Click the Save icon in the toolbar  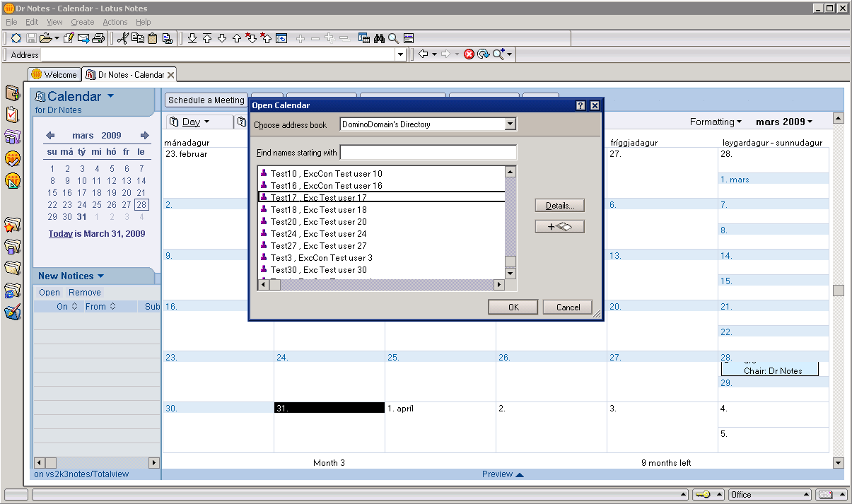tap(31, 38)
